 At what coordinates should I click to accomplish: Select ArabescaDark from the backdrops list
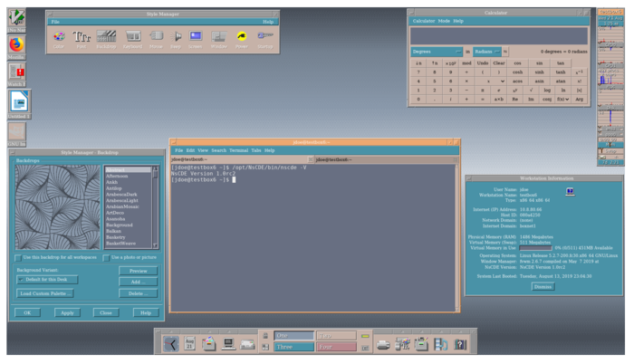click(x=121, y=194)
